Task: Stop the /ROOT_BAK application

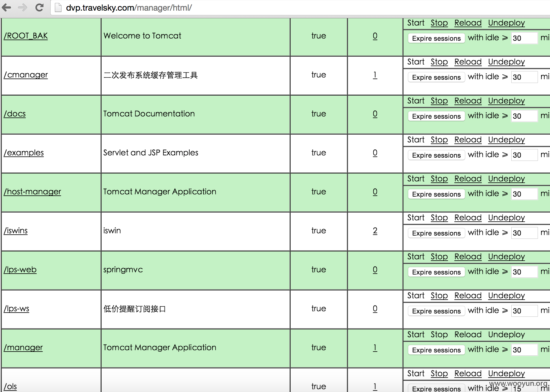Action: click(x=439, y=23)
